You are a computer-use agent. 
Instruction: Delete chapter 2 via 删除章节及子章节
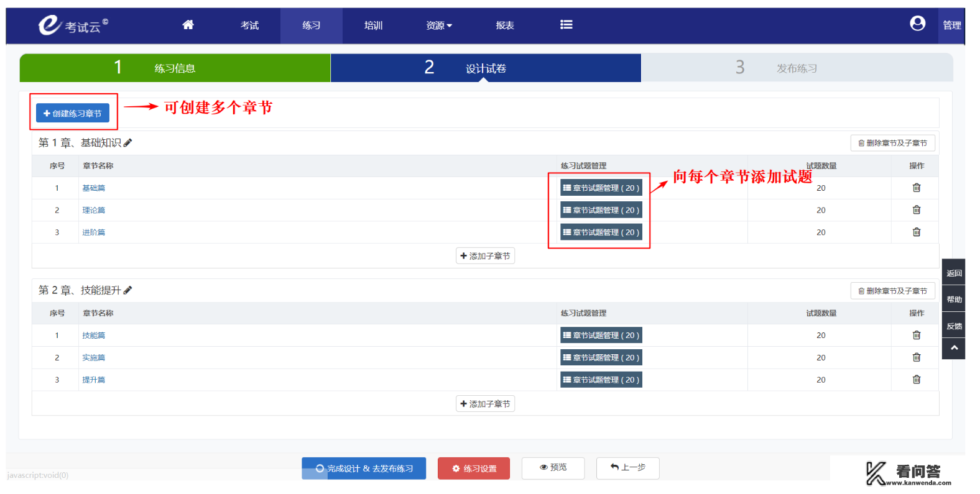tap(892, 291)
